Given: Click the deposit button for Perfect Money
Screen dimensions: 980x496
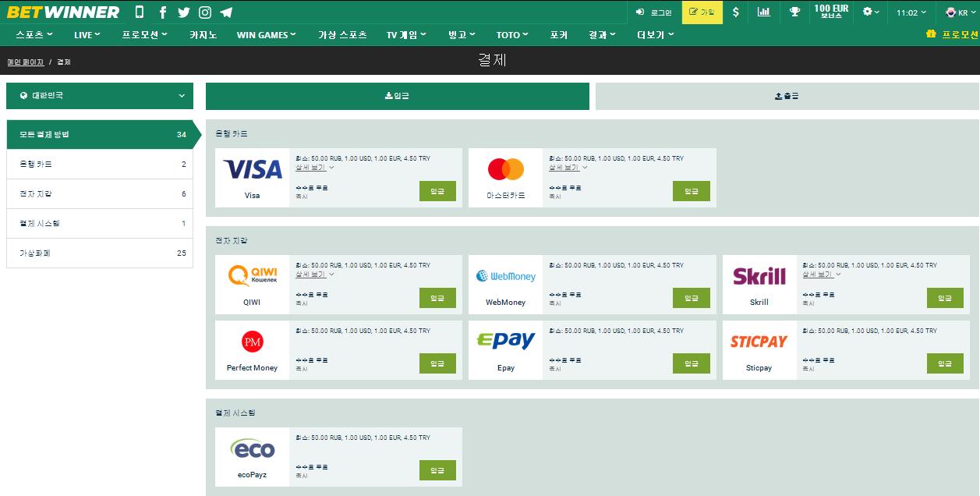Looking at the screenshot, I should click(437, 363).
